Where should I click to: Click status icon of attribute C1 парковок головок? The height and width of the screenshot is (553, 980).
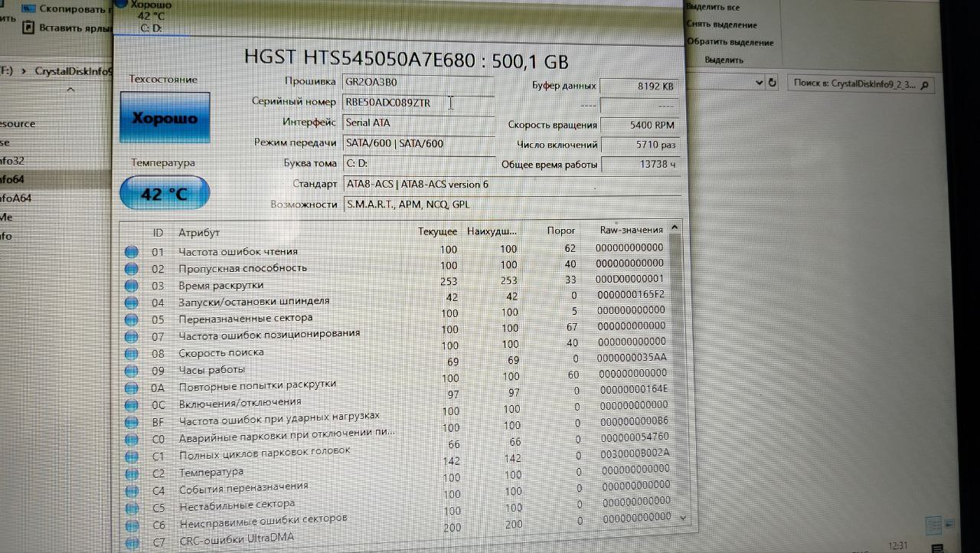pyautogui.click(x=131, y=456)
